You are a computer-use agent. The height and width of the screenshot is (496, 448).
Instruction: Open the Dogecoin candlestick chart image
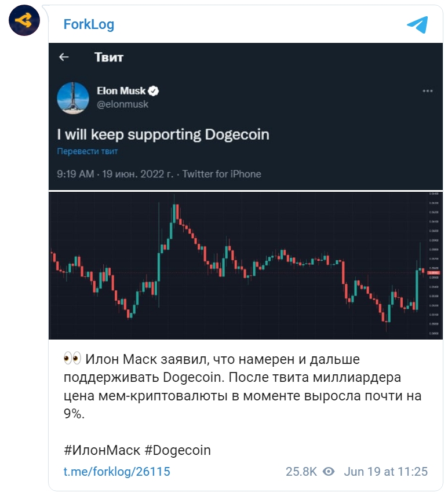click(x=246, y=265)
